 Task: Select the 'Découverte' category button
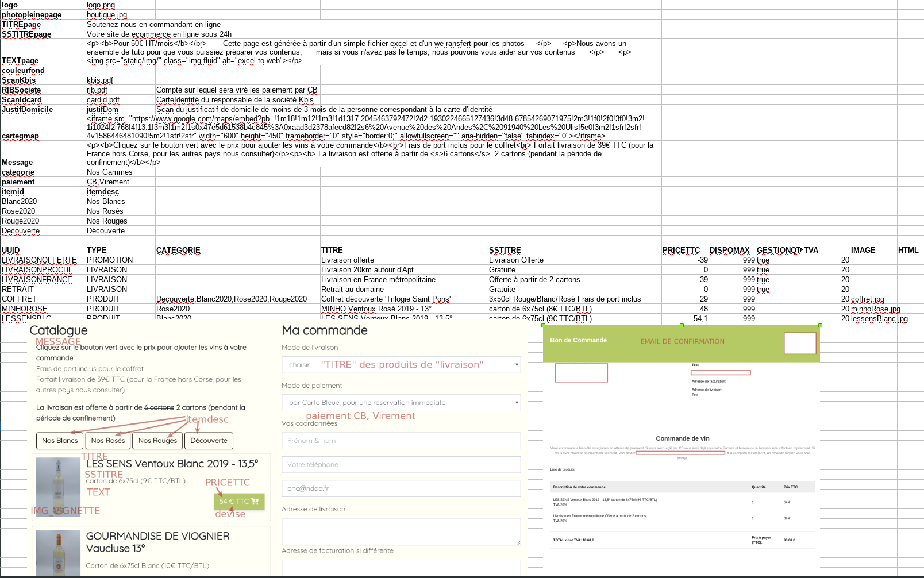(208, 441)
